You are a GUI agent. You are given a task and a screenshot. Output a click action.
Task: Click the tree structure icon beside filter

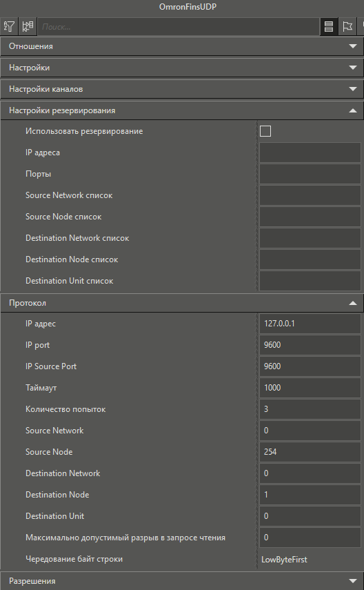[28, 27]
